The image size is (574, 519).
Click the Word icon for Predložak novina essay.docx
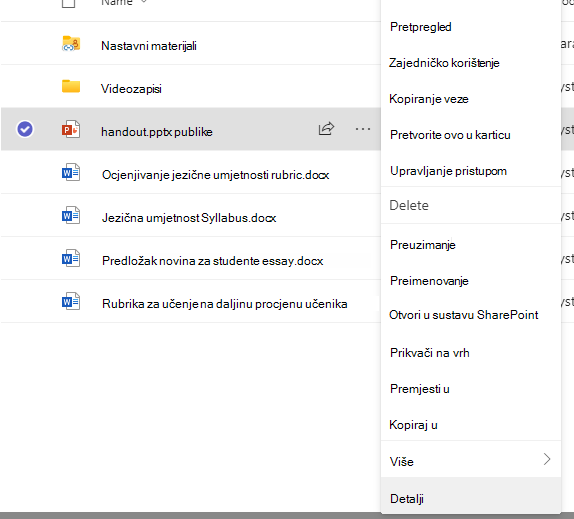(x=71, y=258)
